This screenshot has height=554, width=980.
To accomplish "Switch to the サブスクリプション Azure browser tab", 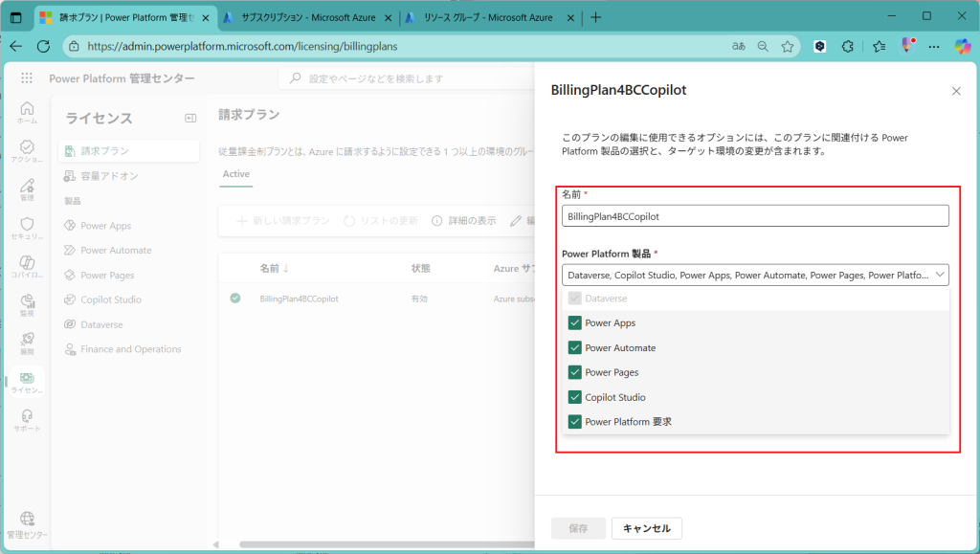I will (x=308, y=17).
